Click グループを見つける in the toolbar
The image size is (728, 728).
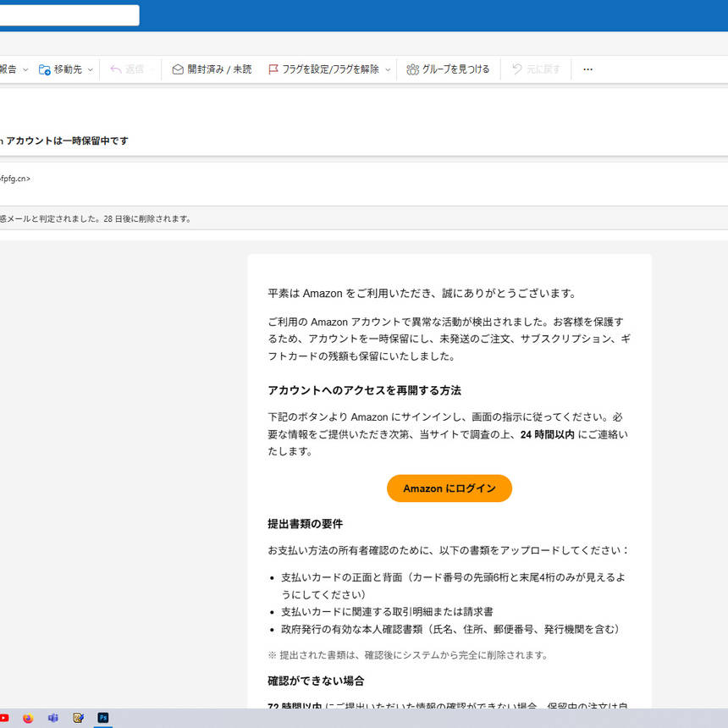(448, 69)
